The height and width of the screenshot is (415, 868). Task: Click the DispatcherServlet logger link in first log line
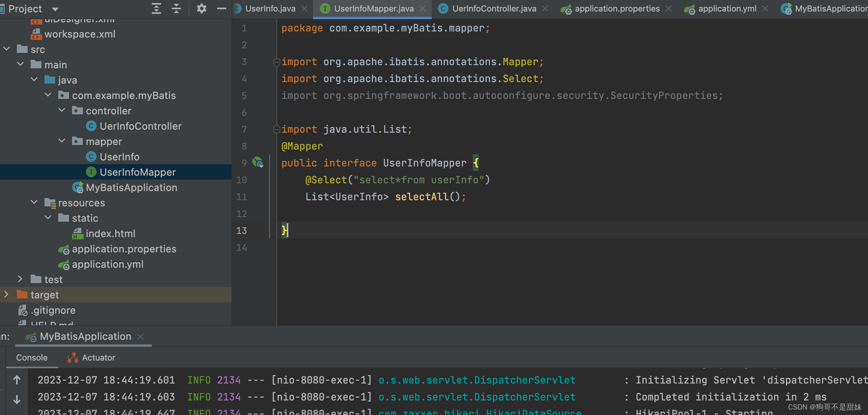477,380
